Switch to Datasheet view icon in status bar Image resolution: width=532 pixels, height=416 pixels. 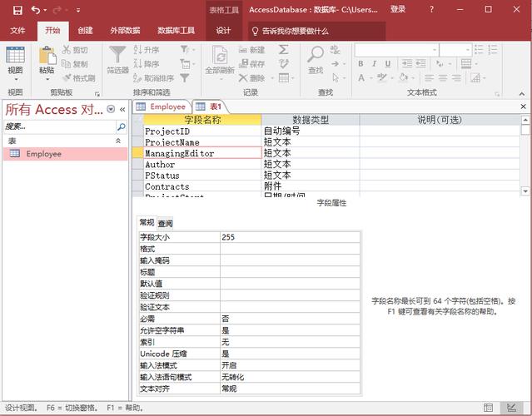(488, 408)
